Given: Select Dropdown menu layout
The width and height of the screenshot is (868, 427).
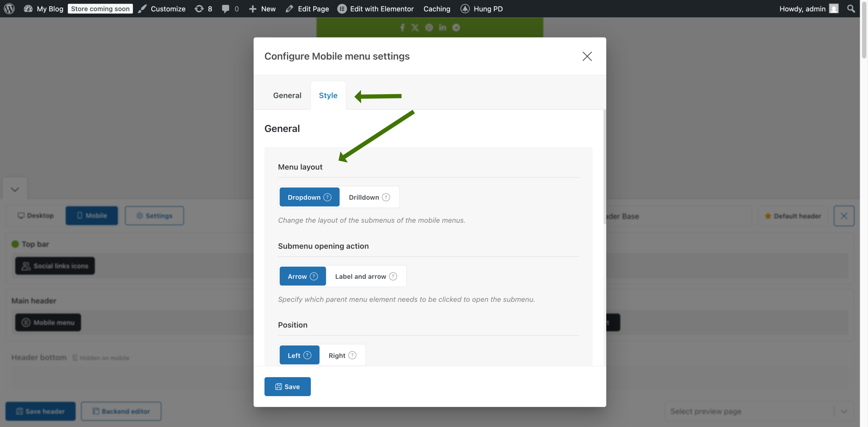Looking at the screenshot, I should point(309,197).
